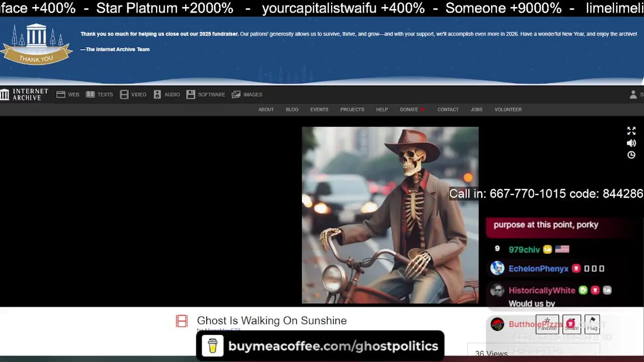The image size is (644, 362).
Task: Click HistoricallyWhite's chat avatar
Action: point(497,290)
